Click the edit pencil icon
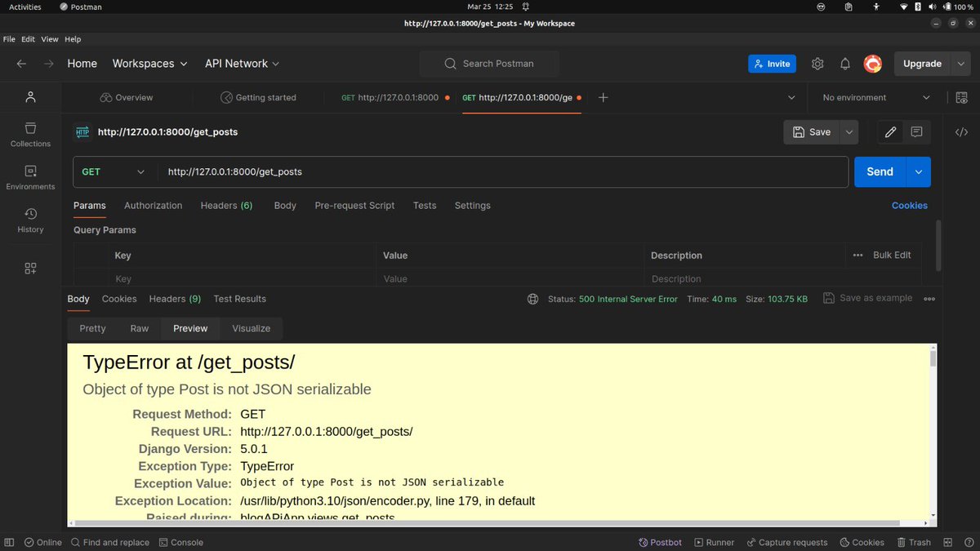 890,132
